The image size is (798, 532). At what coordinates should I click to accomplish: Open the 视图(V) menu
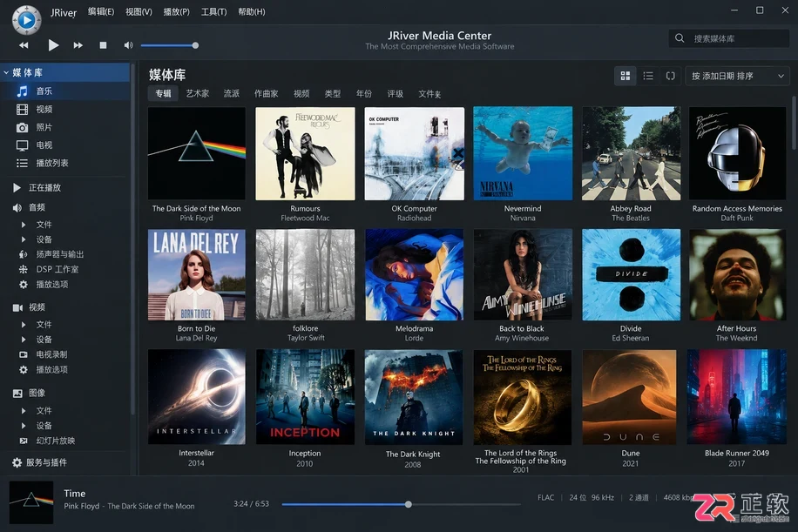click(x=139, y=11)
